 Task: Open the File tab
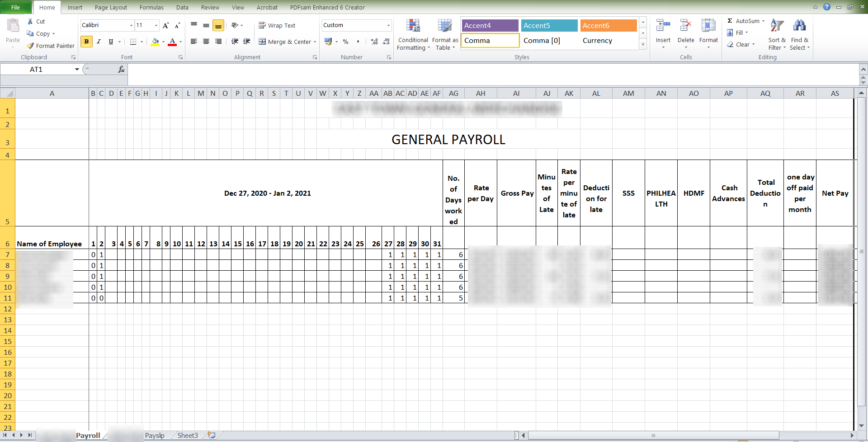coord(16,7)
